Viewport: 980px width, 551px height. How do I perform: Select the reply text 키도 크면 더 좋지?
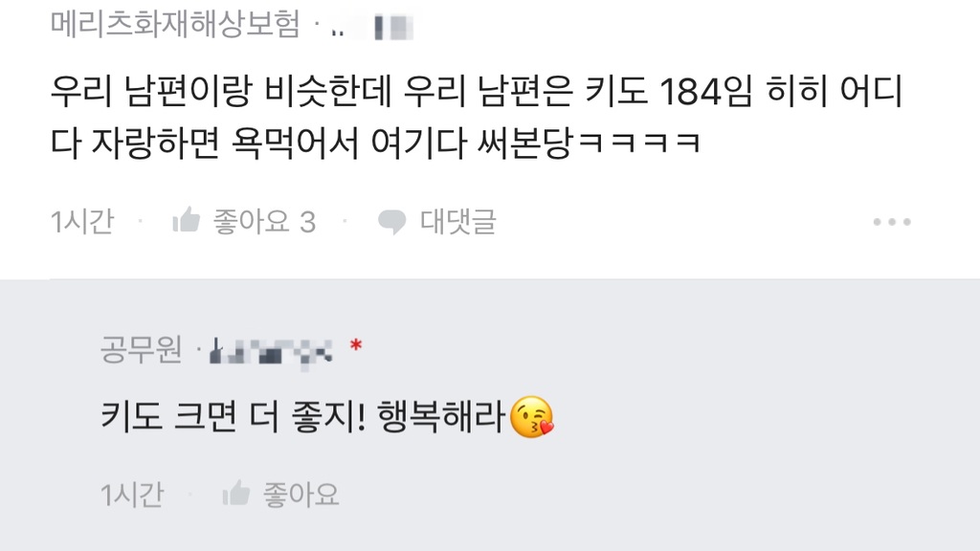[233, 417]
